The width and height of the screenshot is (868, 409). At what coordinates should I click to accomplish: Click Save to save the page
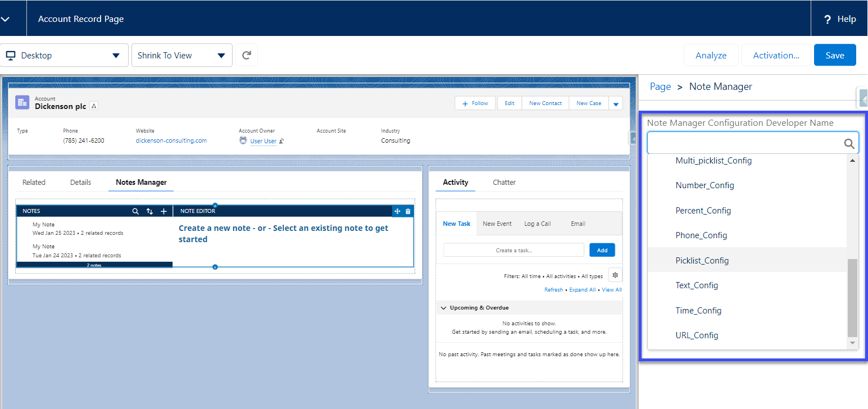835,54
